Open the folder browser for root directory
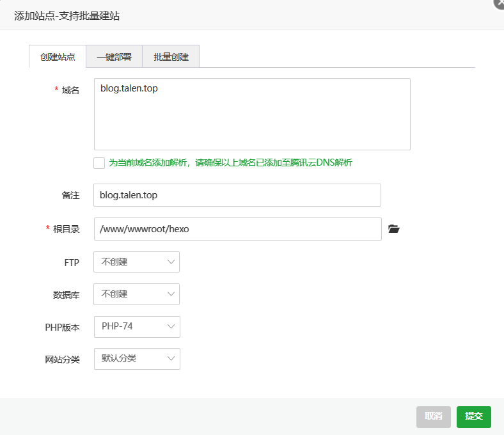Image resolution: width=504 pixels, height=435 pixels. (393, 229)
